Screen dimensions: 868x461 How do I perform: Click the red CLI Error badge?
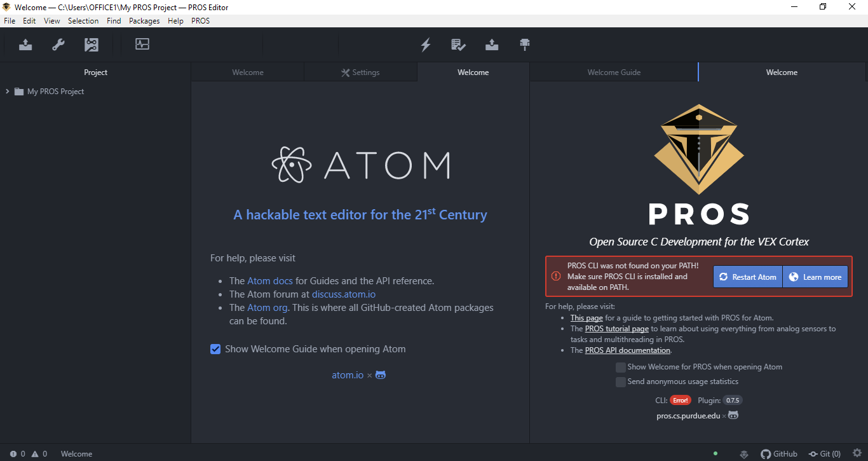[x=681, y=401]
